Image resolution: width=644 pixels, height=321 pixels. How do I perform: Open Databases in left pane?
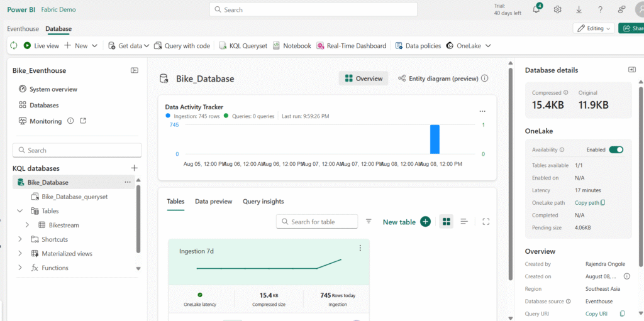38,105
